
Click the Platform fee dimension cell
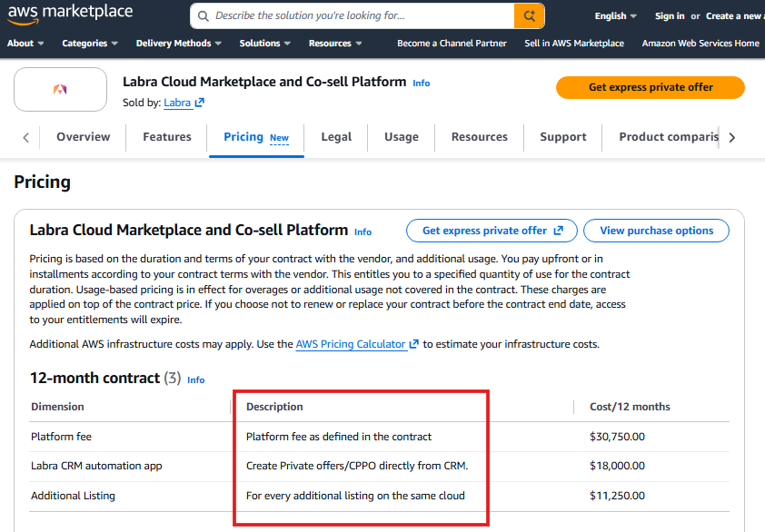click(x=62, y=437)
